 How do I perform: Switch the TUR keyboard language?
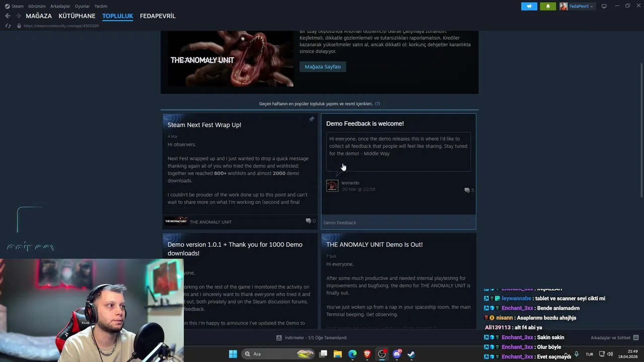[x=589, y=354]
